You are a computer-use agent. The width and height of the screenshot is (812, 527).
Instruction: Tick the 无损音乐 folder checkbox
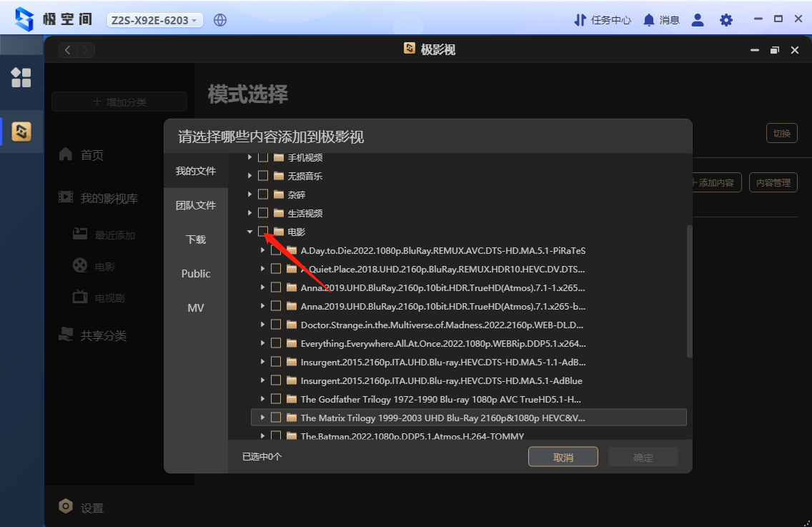coord(263,176)
